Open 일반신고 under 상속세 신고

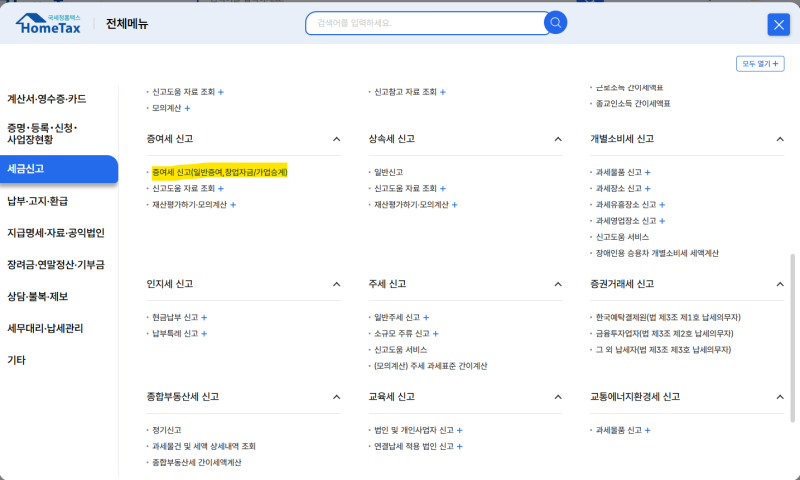[x=388, y=172]
